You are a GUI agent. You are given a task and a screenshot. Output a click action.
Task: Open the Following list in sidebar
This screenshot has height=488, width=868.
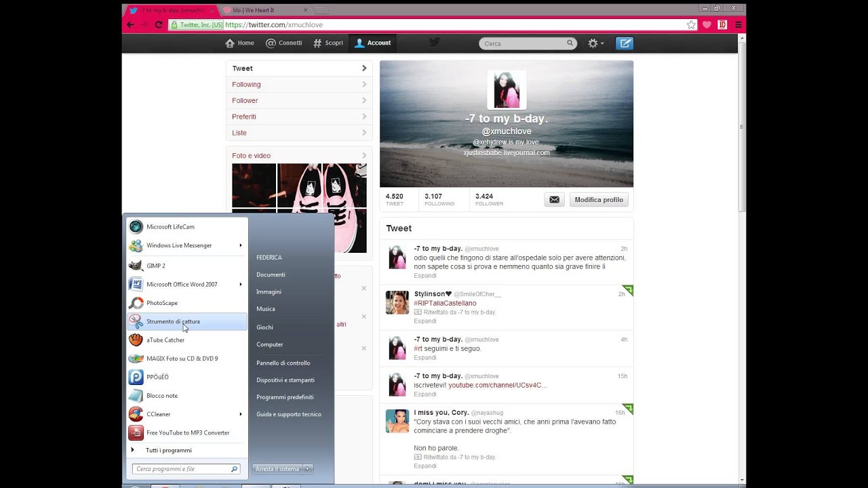(x=299, y=84)
